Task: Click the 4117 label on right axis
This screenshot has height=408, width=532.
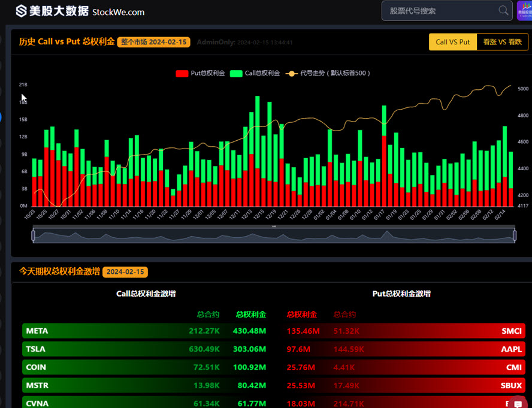Action: pyautogui.click(x=523, y=205)
